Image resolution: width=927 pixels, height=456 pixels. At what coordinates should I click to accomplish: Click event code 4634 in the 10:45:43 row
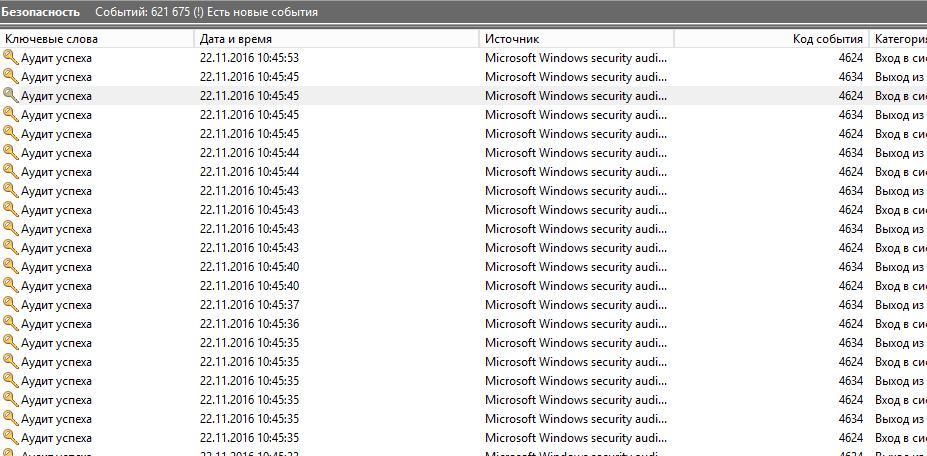click(x=850, y=191)
